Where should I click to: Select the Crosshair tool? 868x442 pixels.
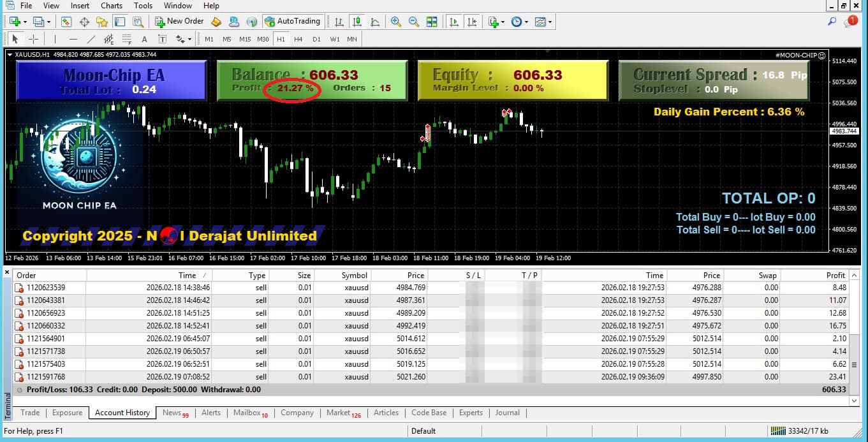33,39
